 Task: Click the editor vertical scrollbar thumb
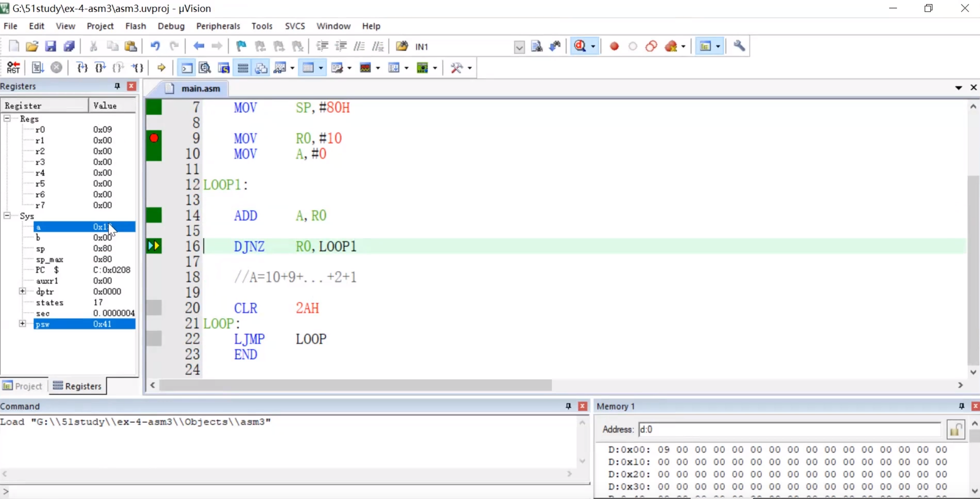tap(973, 270)
